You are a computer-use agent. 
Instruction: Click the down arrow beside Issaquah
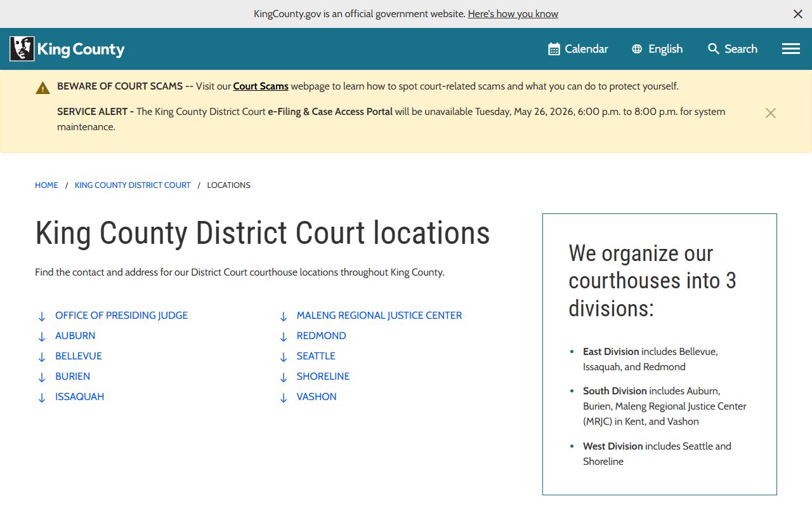(42, 398)
